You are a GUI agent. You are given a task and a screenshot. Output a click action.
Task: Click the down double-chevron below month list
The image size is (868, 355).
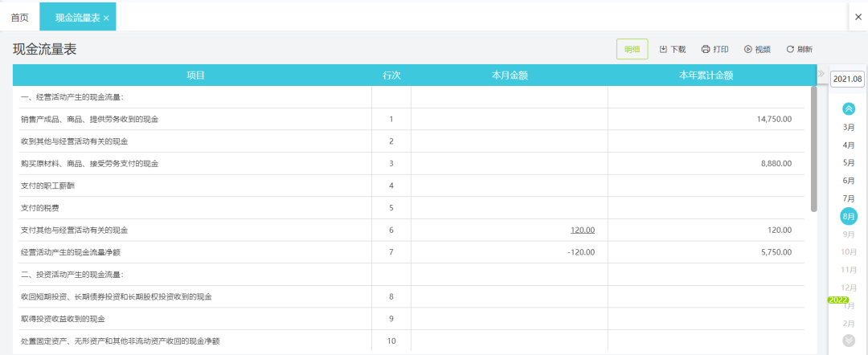(849, 340)
